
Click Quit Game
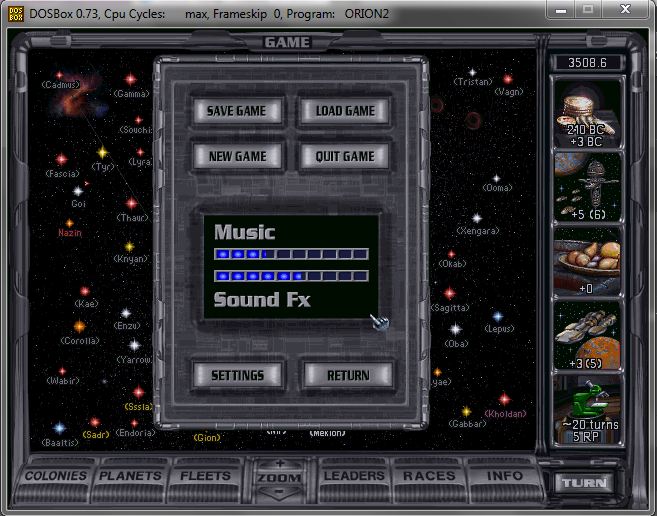point(345,156)
